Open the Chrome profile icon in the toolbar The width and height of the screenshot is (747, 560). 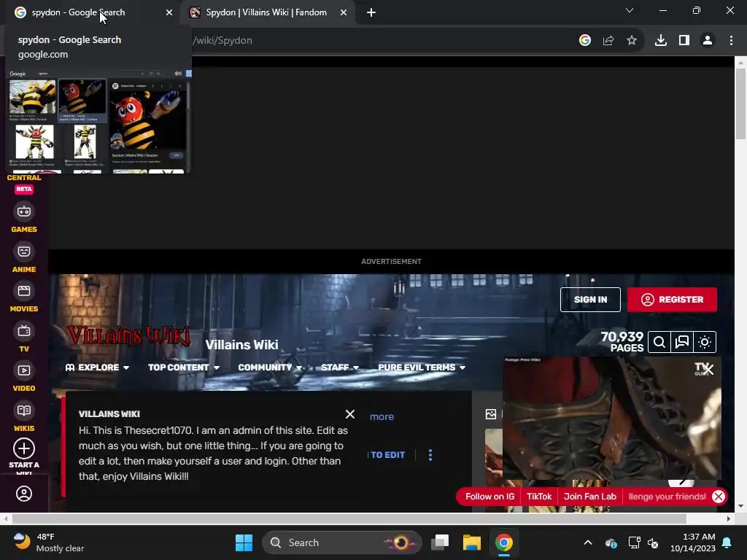(708, 41)
